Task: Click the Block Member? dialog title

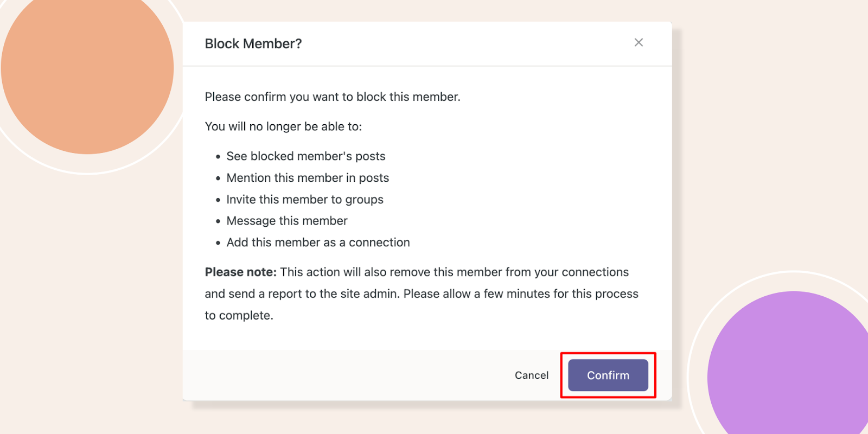Action: click(x=253, y=43)
